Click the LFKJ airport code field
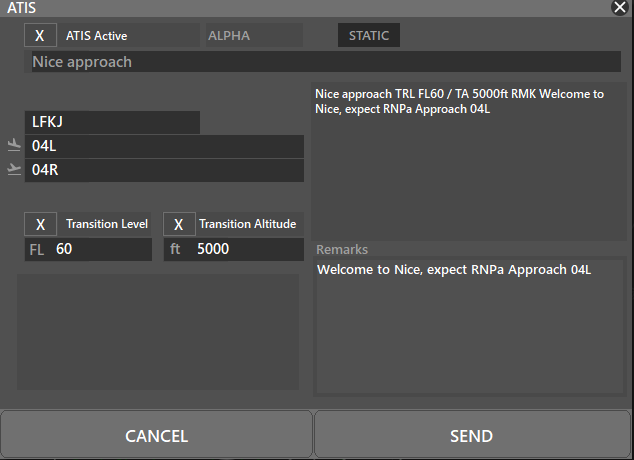 tap(112, 122)
